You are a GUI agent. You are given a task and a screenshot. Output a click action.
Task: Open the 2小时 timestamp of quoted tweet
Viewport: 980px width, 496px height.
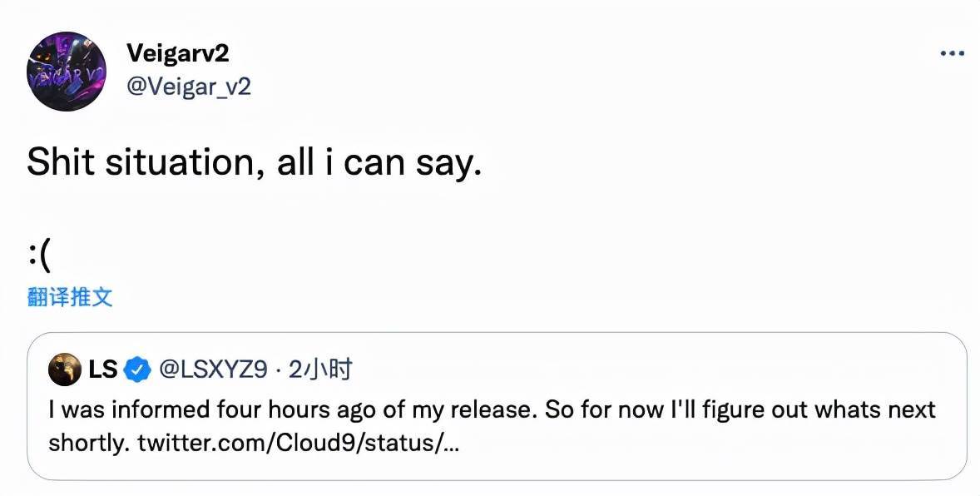320,369
